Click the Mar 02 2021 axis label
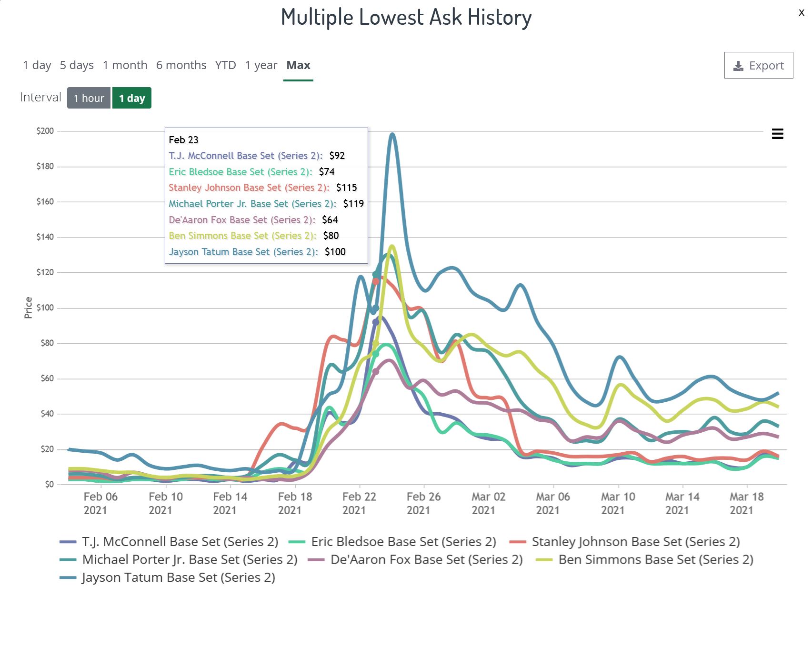This screenshot has width=812, height=646. click(489, 503)
